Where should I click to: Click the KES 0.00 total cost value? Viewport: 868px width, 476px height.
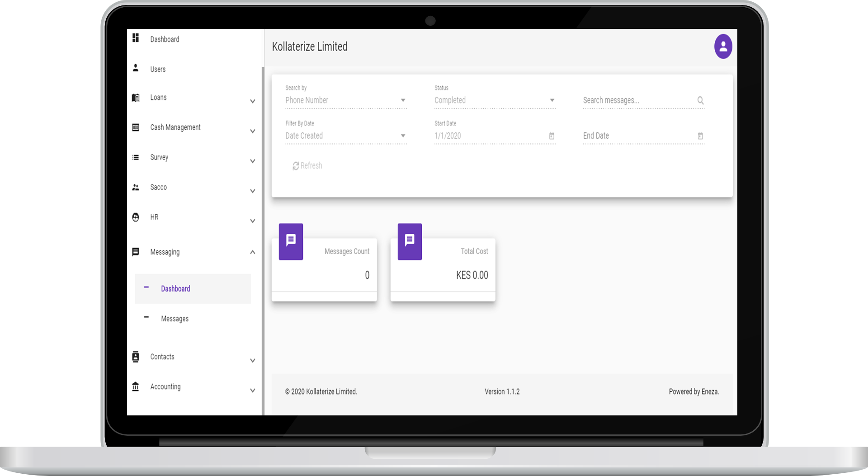point(472,275)
